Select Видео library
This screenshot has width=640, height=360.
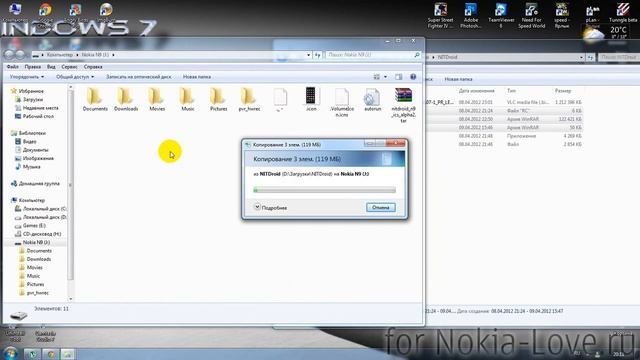pos(29,141)
